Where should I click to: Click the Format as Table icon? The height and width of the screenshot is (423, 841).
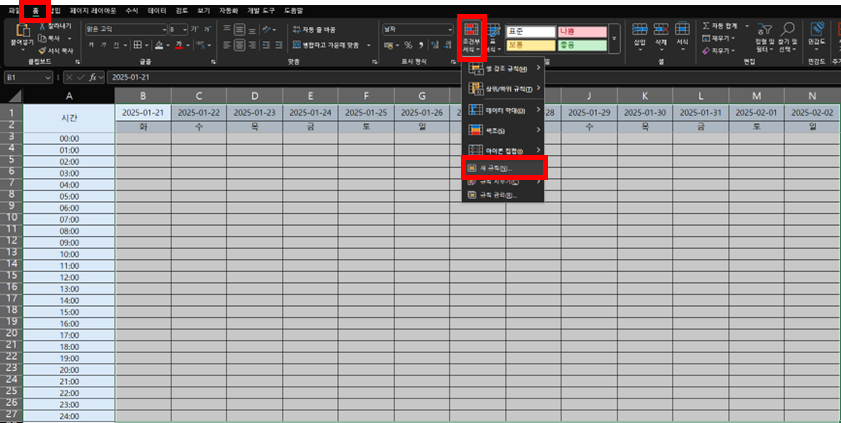pyautogui.click(x=493, y=31)
